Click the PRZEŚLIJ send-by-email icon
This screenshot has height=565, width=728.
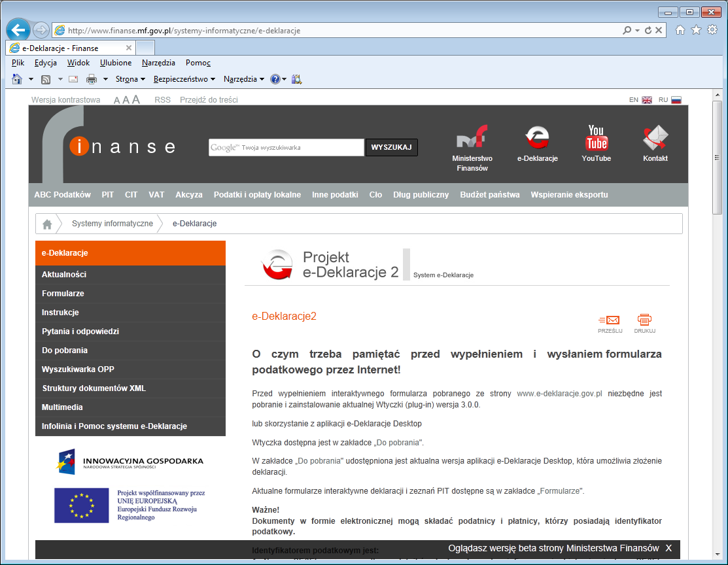[610, 324]
